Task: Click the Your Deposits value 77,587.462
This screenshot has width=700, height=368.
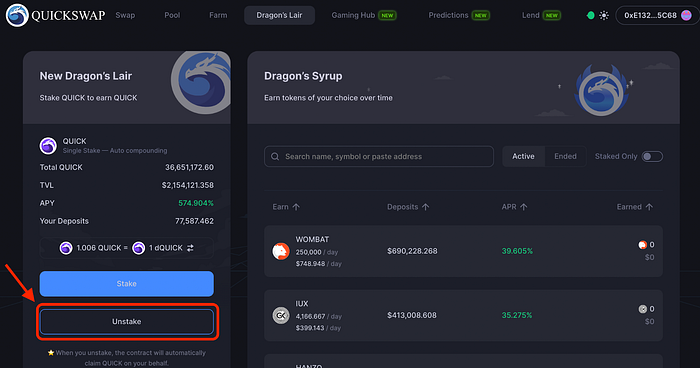Action: (194, 221)
